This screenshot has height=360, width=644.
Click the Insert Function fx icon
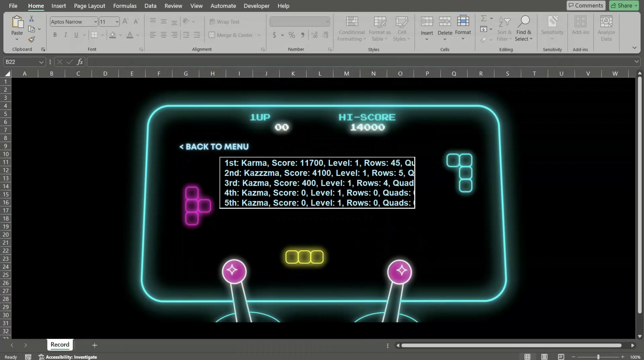80,62
